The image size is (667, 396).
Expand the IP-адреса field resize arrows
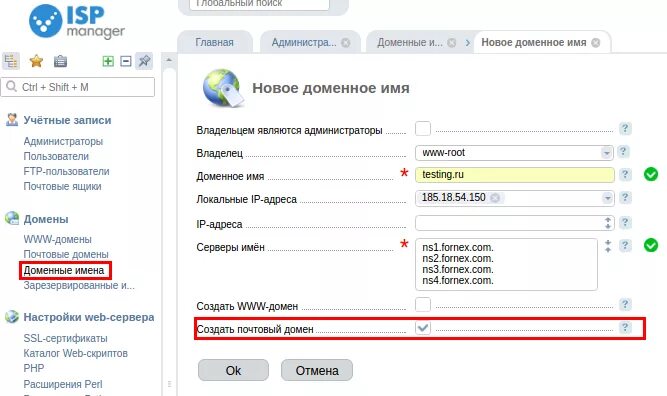pyautogui.click(x=608, y=223)
